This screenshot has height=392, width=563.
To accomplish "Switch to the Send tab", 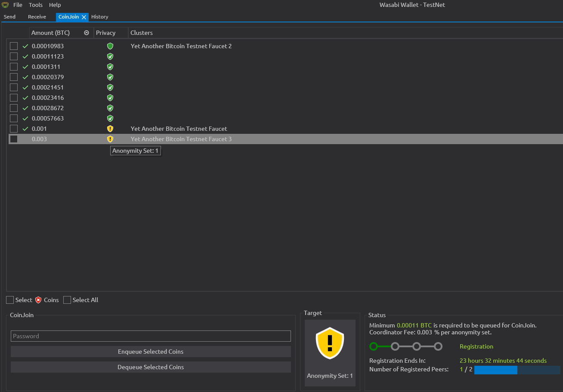I will [9, 17].
